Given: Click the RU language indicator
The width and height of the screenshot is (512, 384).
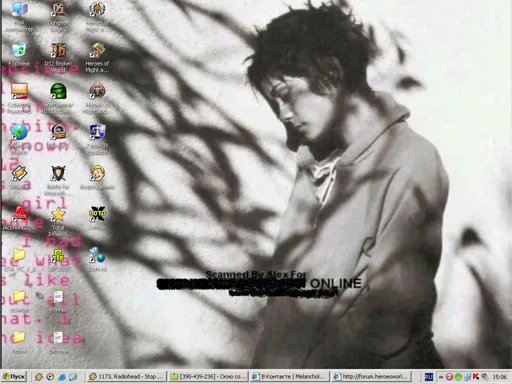Looking at the screenshot, I should [429, 377].
